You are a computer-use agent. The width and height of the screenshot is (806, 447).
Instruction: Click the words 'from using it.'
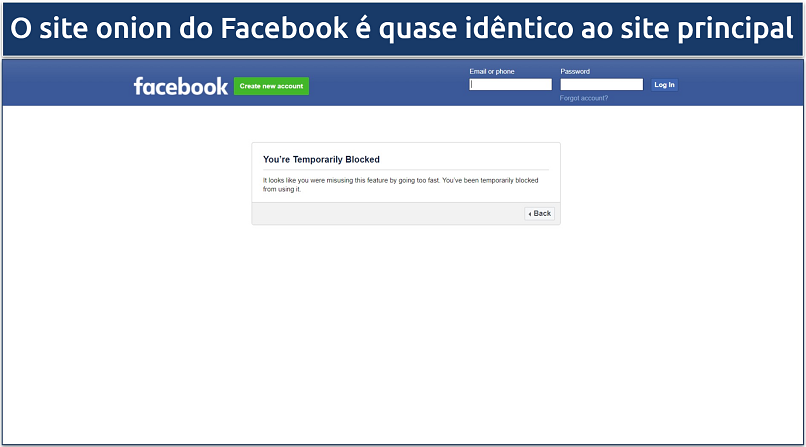point(282,189)
